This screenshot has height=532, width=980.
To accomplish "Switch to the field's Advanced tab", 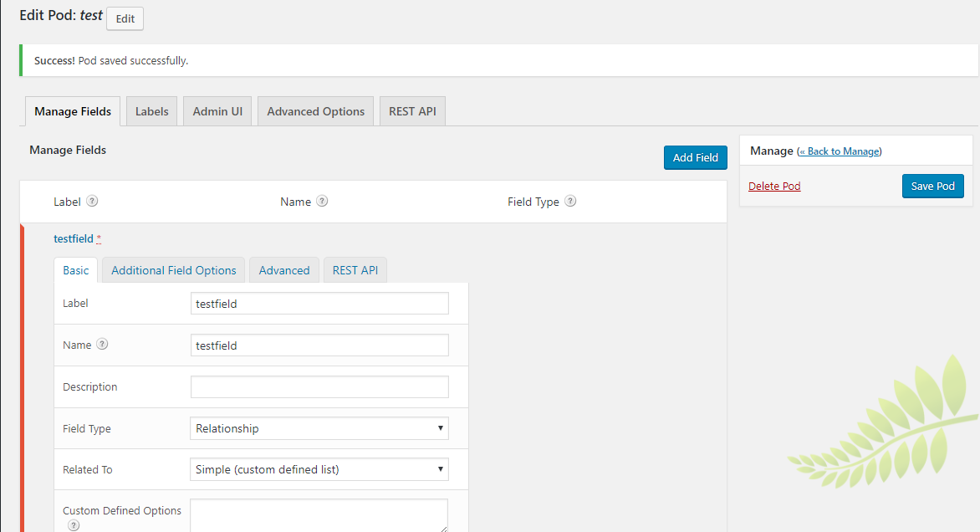I will coord(283,269).
